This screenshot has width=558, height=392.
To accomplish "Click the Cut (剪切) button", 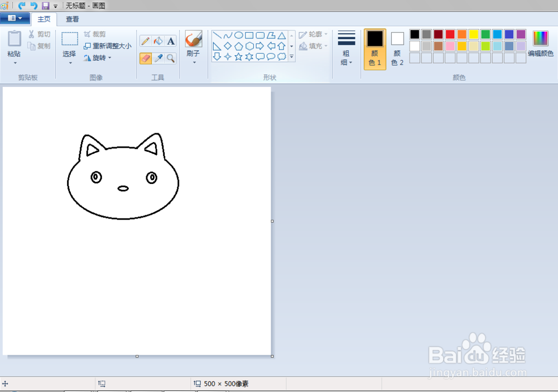I will tap(40, 34).
